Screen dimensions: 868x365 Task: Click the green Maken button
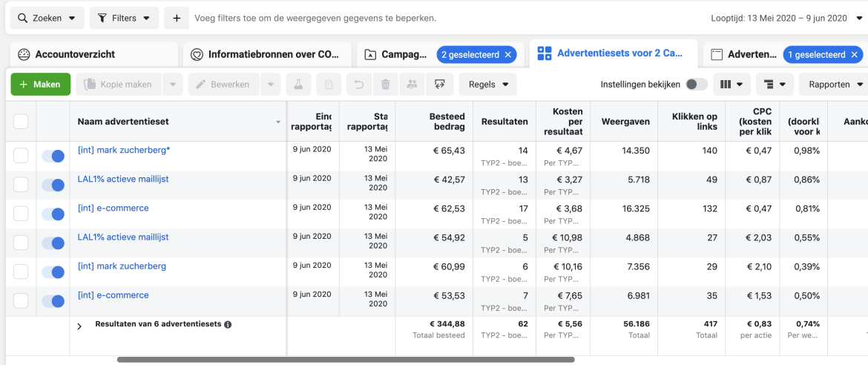40,84
